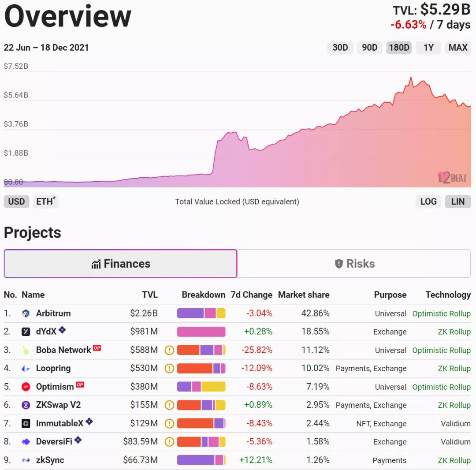This screenshot has width=476, height=470.
Task: Click the DeversiFi project name
Action: click(x=54, y=442)
